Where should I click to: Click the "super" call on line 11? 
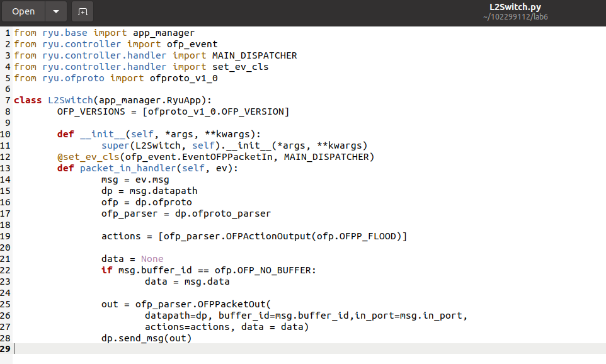tap(115, 145)
